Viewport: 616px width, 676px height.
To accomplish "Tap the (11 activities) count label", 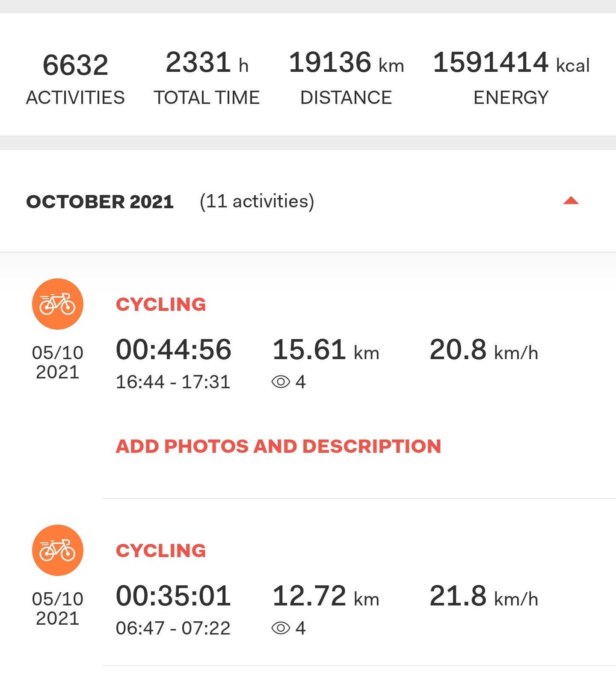I will point(257,201).
